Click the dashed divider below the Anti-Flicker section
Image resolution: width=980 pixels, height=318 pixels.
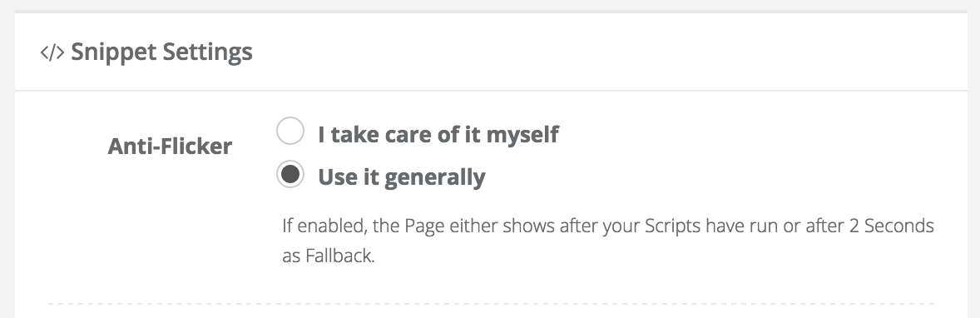pyautogui.click(x=492, y=304)
